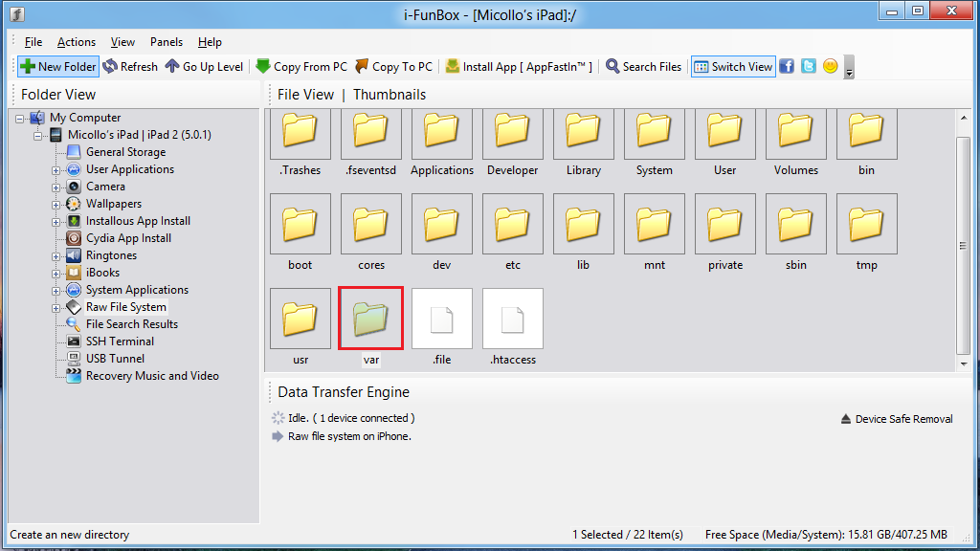
Task: Open the Help menu
Action: (210, 42)
